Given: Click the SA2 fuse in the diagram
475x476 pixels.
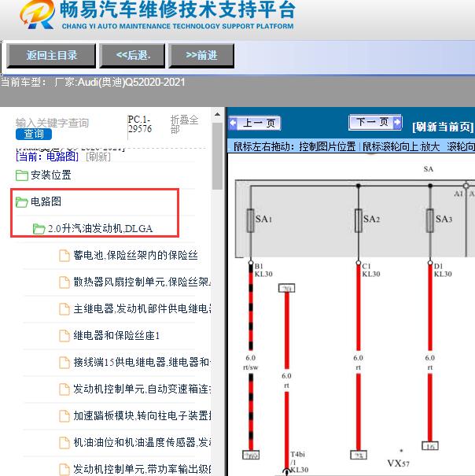Looking at the screenshot, I should tap(359, 221).
